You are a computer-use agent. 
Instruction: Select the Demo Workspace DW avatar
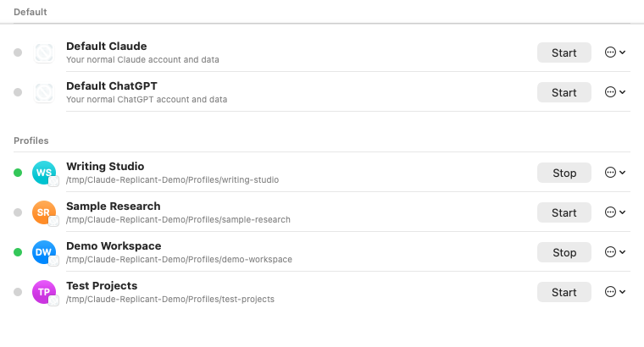pos(44,252)
